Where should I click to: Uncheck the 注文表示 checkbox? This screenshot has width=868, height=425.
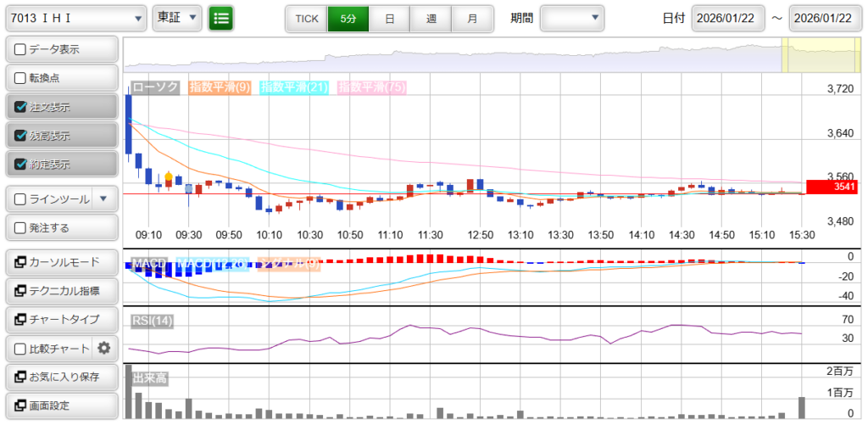pos(21,107)
